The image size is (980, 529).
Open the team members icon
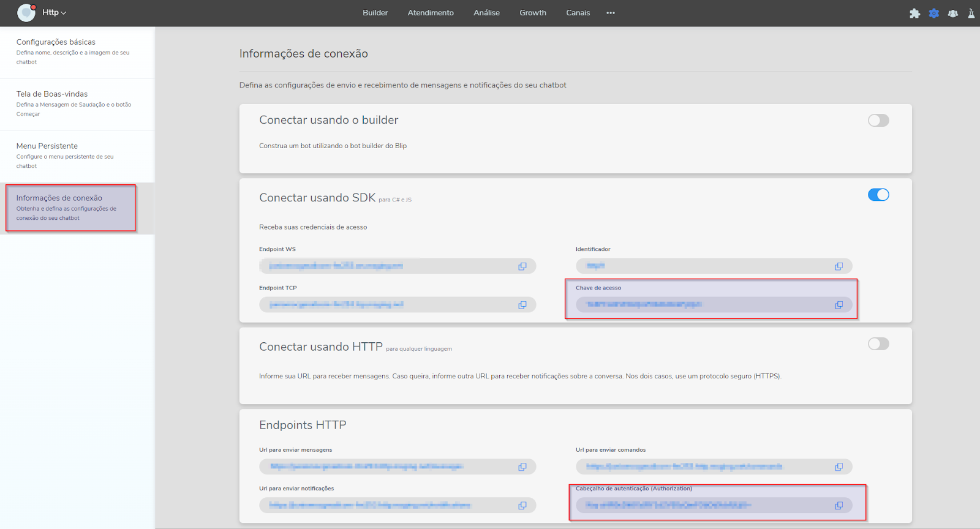952,13
